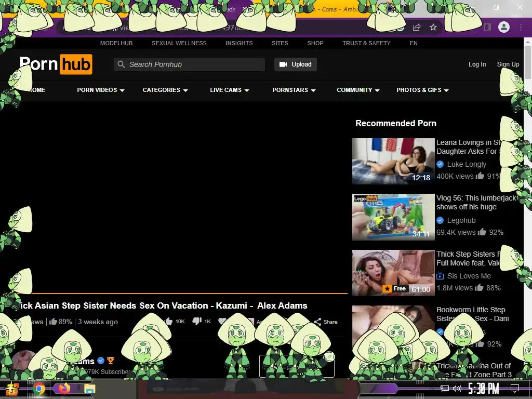Viewport: 532px width, 399px height.
Task: Click the orange video progress bar
Action: (x=181, y=292)
